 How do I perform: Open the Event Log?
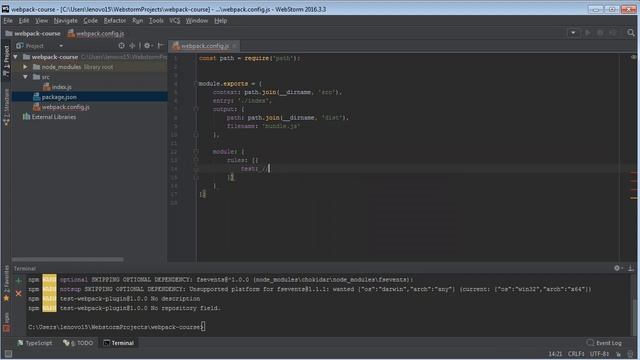click(604, 343)
